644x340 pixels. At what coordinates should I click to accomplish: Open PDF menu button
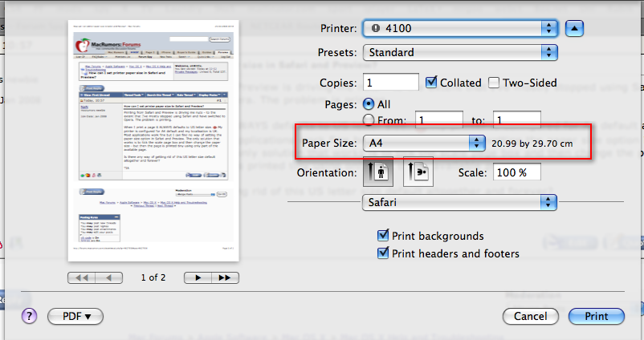[x=75, y=316]
